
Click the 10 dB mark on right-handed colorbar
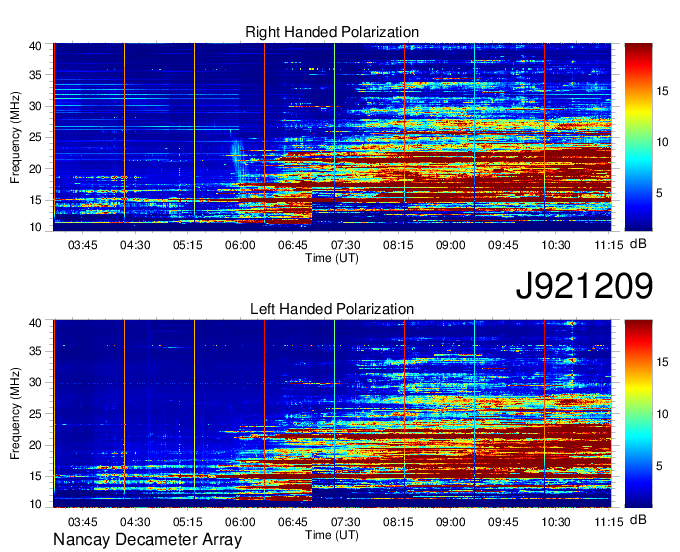(662, 142)
